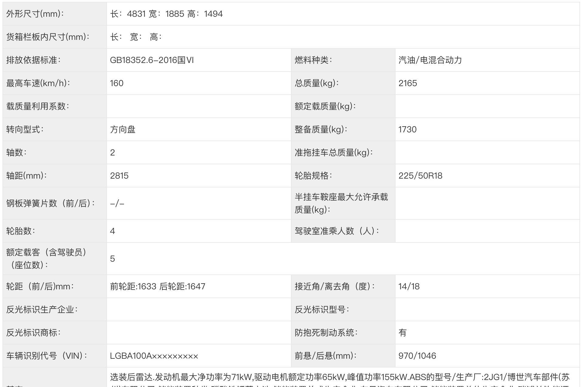Select the leaf spring value -/-
Viewport: 588px width, 387px height.
(117, 204)
